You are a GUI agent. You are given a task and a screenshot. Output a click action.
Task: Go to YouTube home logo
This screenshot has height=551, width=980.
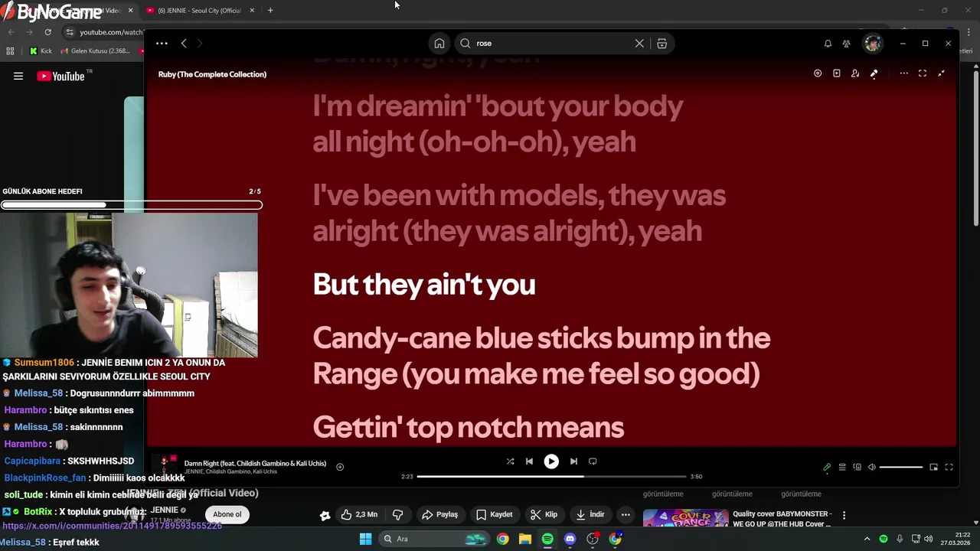(61, 76)
